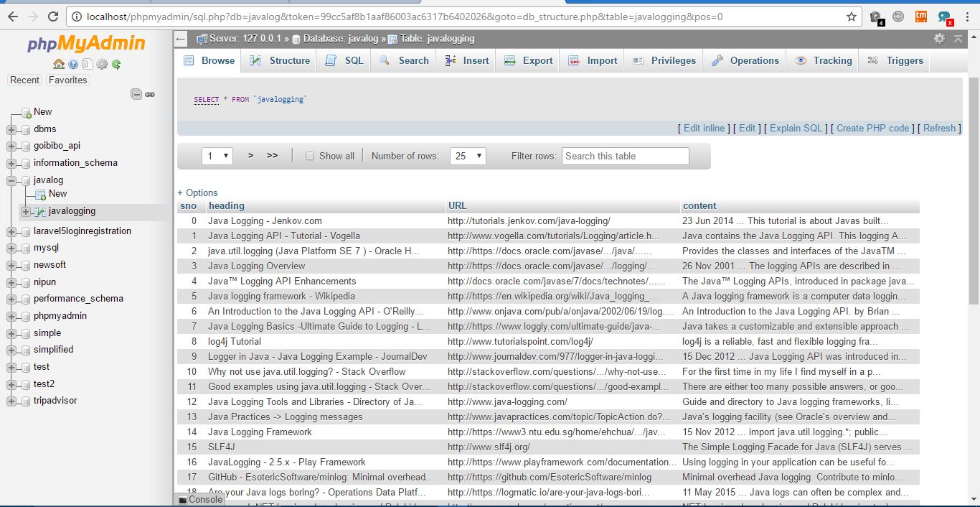Viewport: 980px width, 507px height.
Task: Collapse the javalog database node
Action: (11, 181)
